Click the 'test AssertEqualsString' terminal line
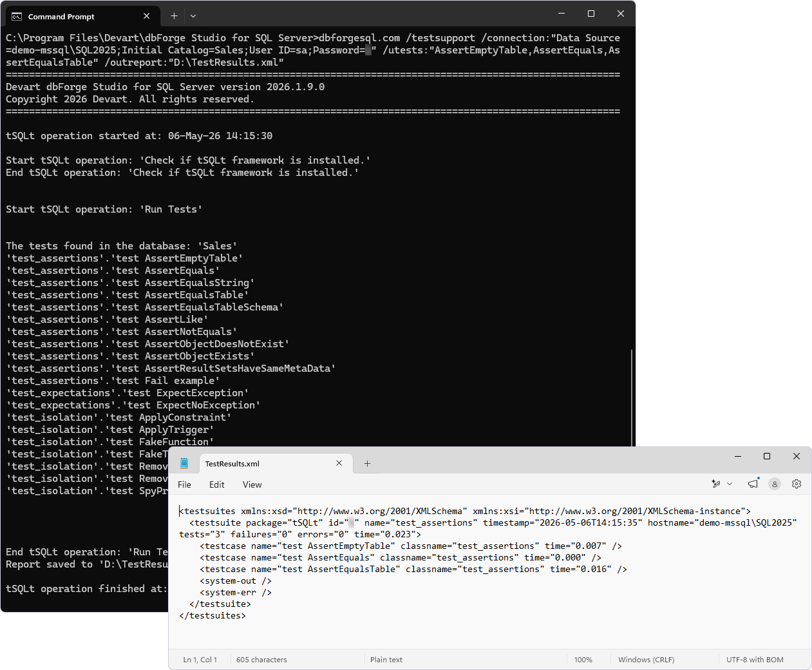812x670 pixels. [x=130, y=283]
